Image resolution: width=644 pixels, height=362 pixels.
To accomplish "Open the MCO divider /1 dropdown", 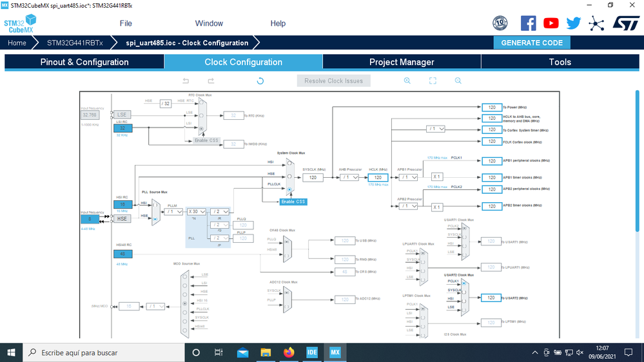I will [156, 306].
